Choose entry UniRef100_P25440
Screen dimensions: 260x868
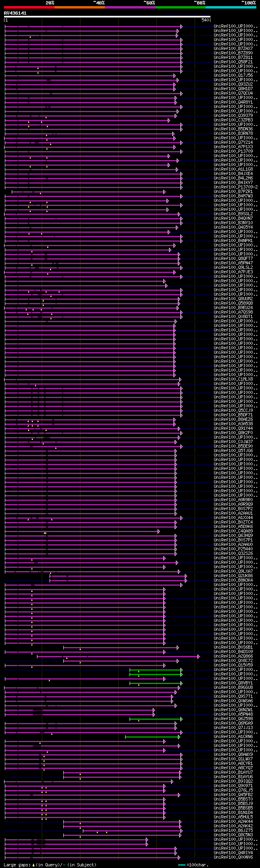[x=233, y=549]
